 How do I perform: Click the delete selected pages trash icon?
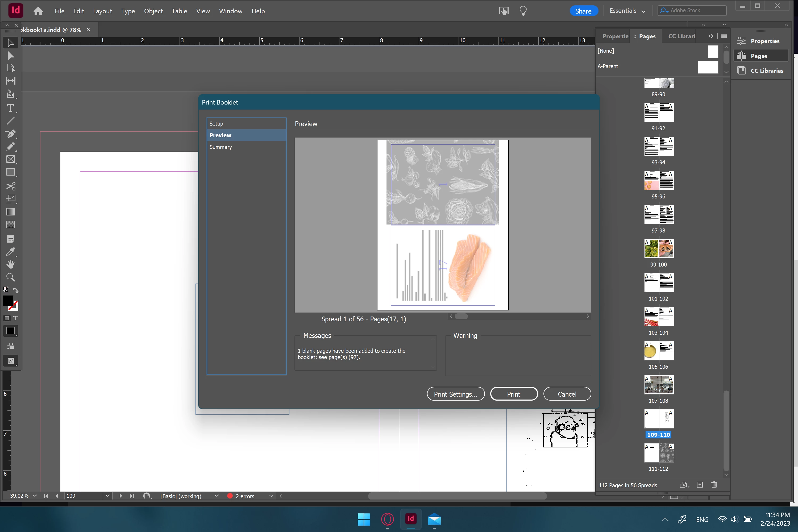pos(714,485)
